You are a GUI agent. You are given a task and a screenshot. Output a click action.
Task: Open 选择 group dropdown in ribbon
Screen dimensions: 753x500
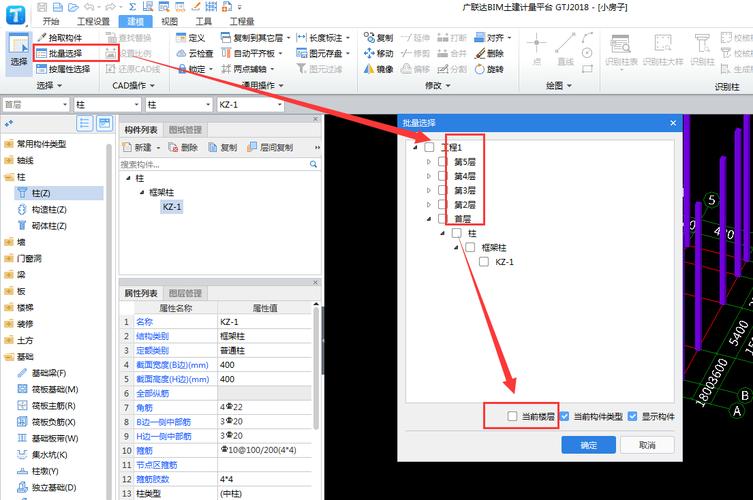49,85
